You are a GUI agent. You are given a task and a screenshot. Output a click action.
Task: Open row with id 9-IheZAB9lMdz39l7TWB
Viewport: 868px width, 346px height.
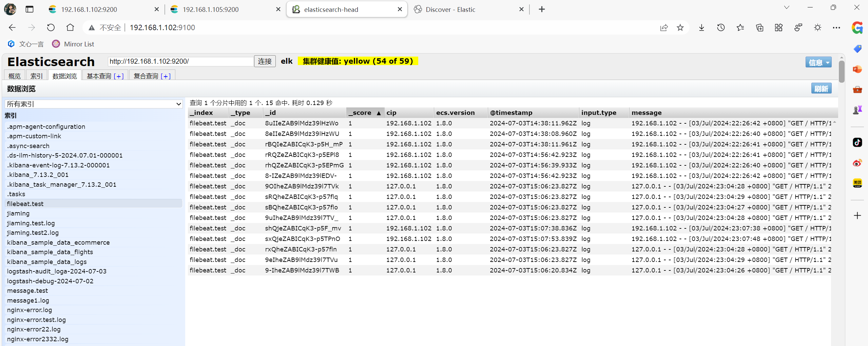510,270
